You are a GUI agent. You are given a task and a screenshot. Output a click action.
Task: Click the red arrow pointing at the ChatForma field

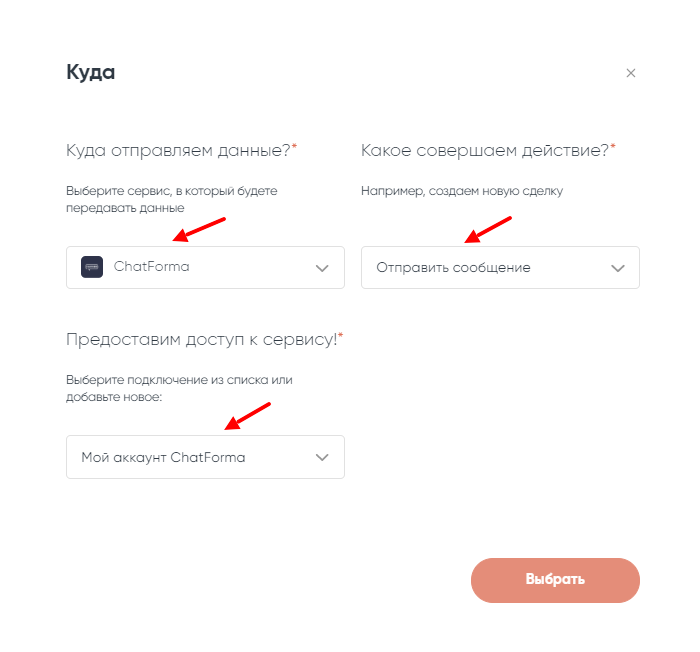pos(200,229)
